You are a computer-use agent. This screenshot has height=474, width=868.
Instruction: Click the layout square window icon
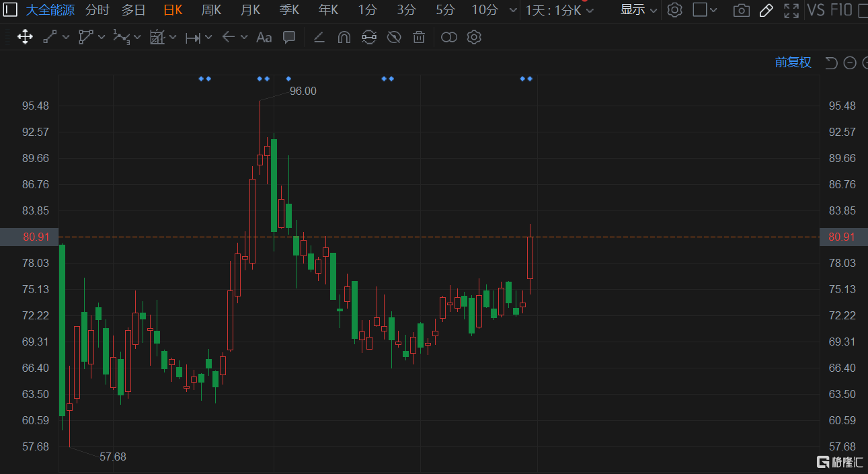(700, 10)
